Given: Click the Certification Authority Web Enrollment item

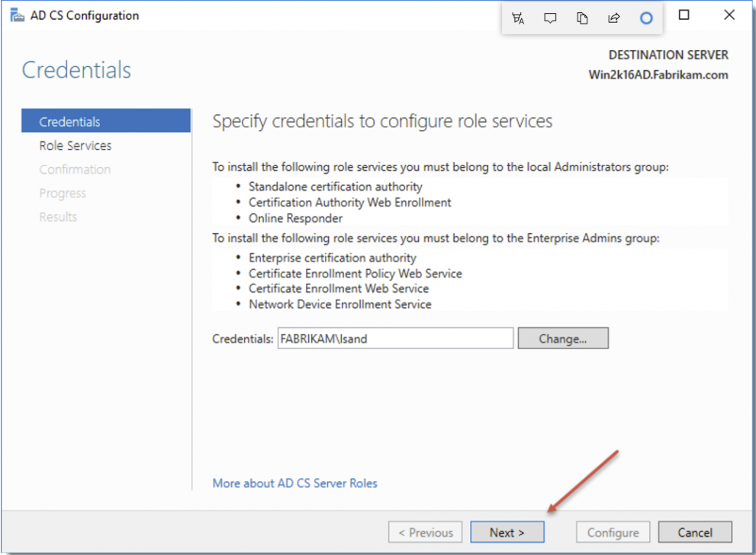Looking at the screenshot, I should click(349, 202).
